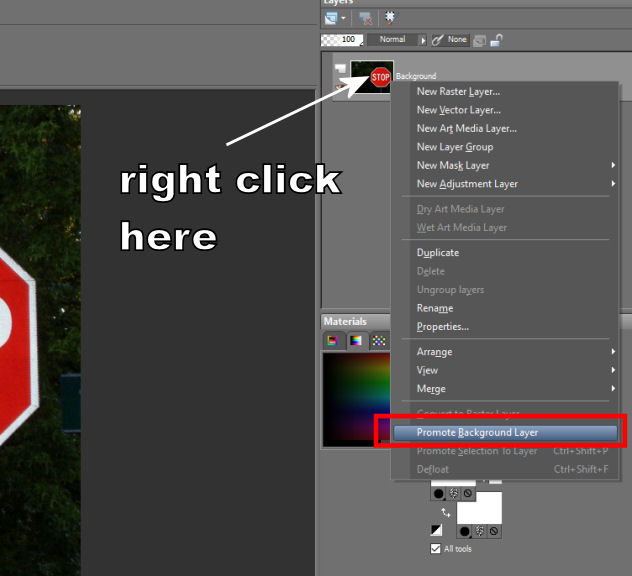Click the Materials palette title
The height and width of the screenshot is (576, 632).
[x=345, y=322]
